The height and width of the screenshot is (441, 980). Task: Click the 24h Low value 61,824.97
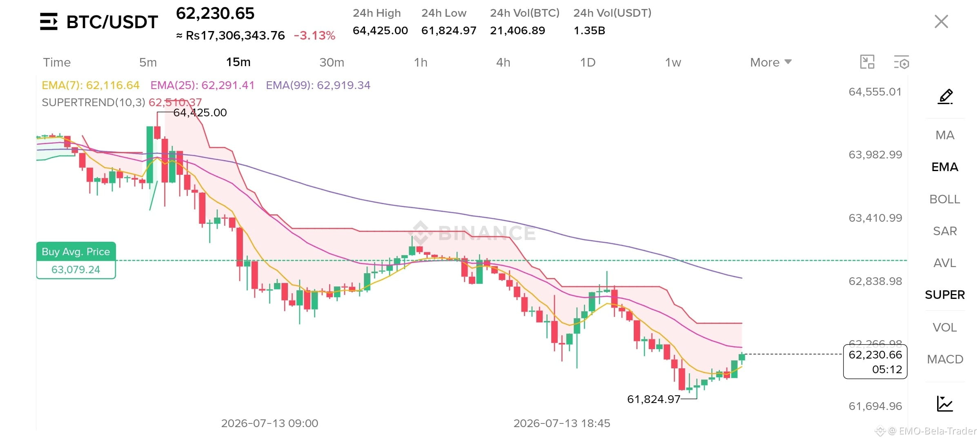point(449,31)
